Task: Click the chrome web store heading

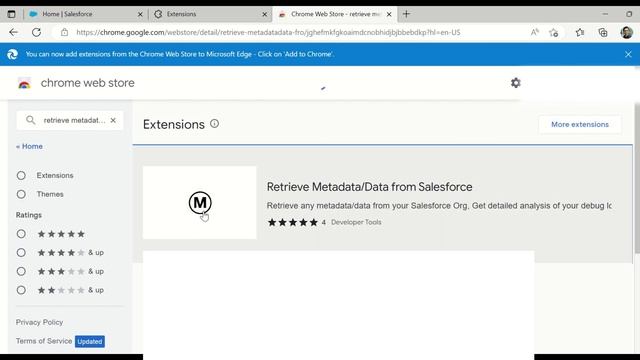Action: [87, 83]
